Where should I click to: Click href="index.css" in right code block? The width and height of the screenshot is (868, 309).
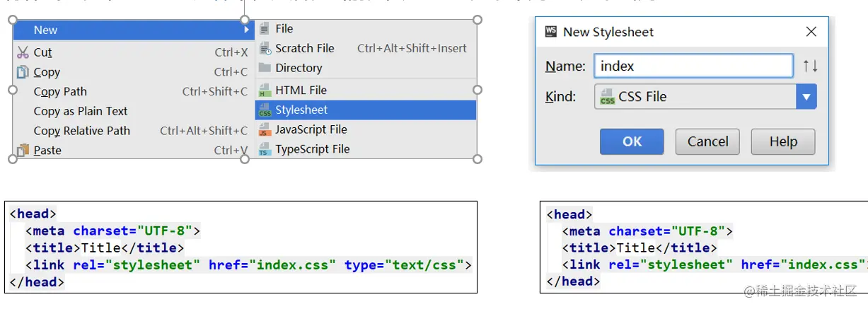(802, 264)
